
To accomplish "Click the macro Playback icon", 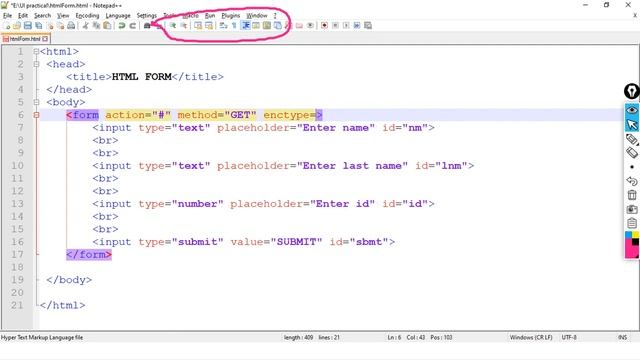I will (x=346, y=25).
